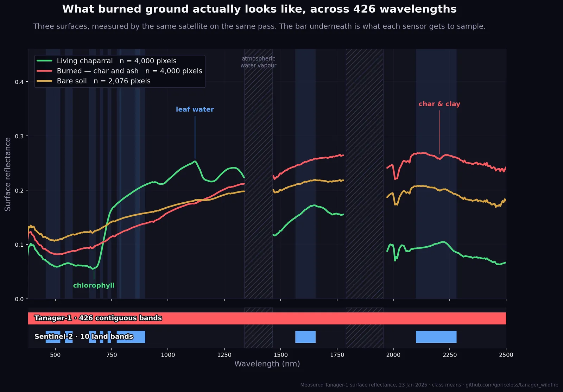The width and height of the screenshot is (563, 392).
Task: Click the 2000 x-axis tick label
Action: coord(393,355)
